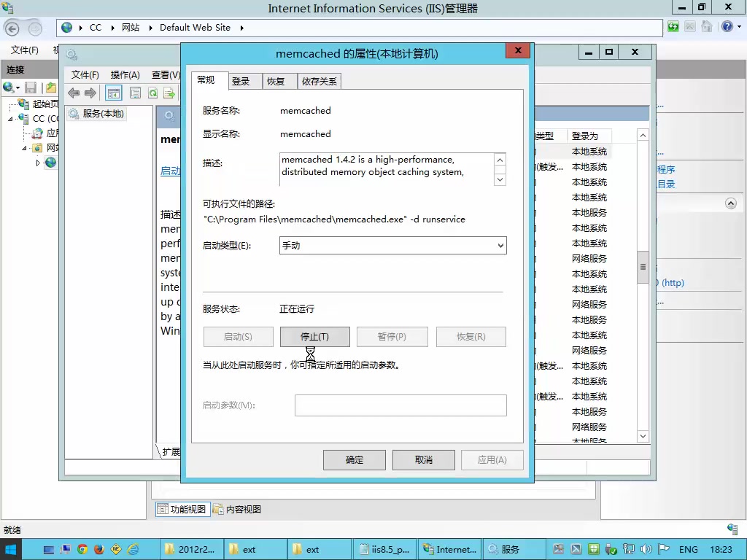Click the IIS home icon beside help
This screenshot has width=747, height=560.
pyautogui.click(x=706, y=27)
